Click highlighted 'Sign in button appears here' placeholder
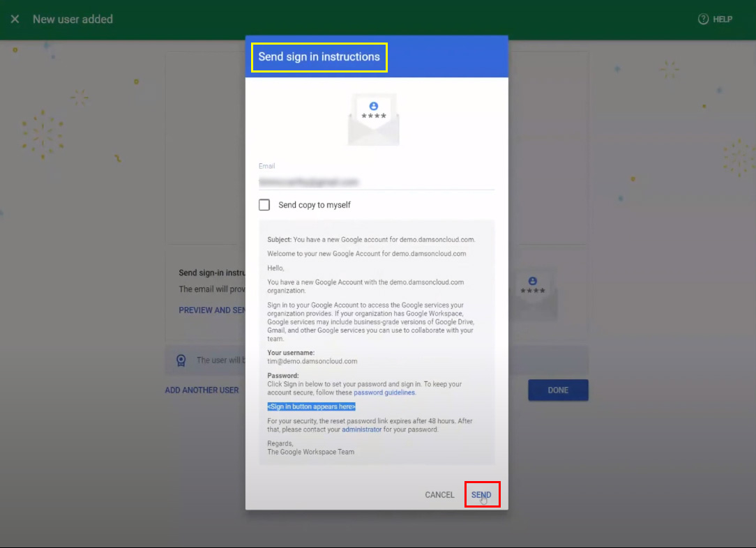 tap(311, 406)
